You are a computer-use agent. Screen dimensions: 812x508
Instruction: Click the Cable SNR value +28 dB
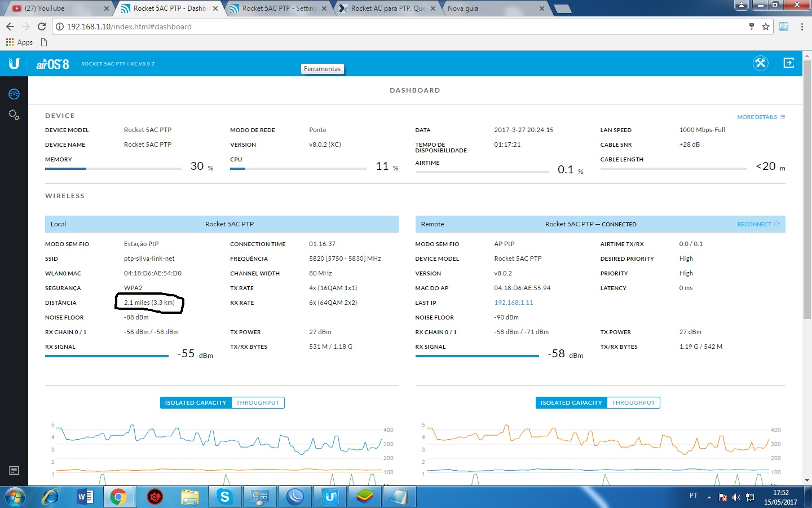(x=689, y=144)
